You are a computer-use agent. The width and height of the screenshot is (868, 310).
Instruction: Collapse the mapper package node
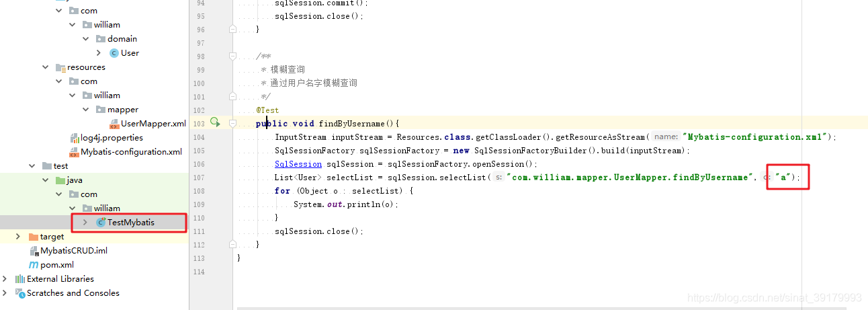[x=86, y=110]
